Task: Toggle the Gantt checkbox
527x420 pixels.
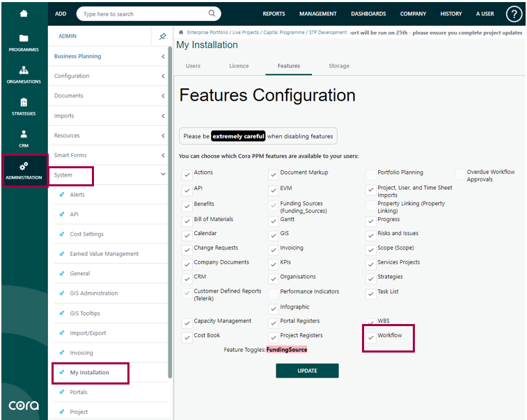Action: pos(274,221)
